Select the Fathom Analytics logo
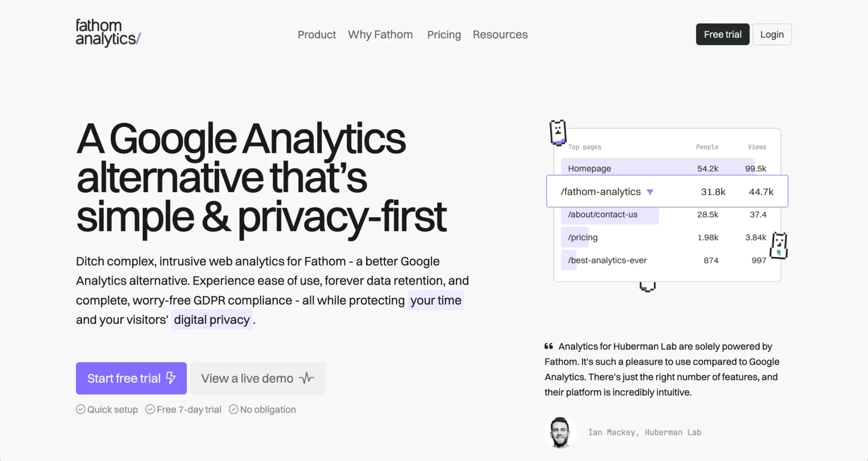Image resolution: width=868 pixels, height=461 pixels. pyautogui.click(x=108, y=33)
